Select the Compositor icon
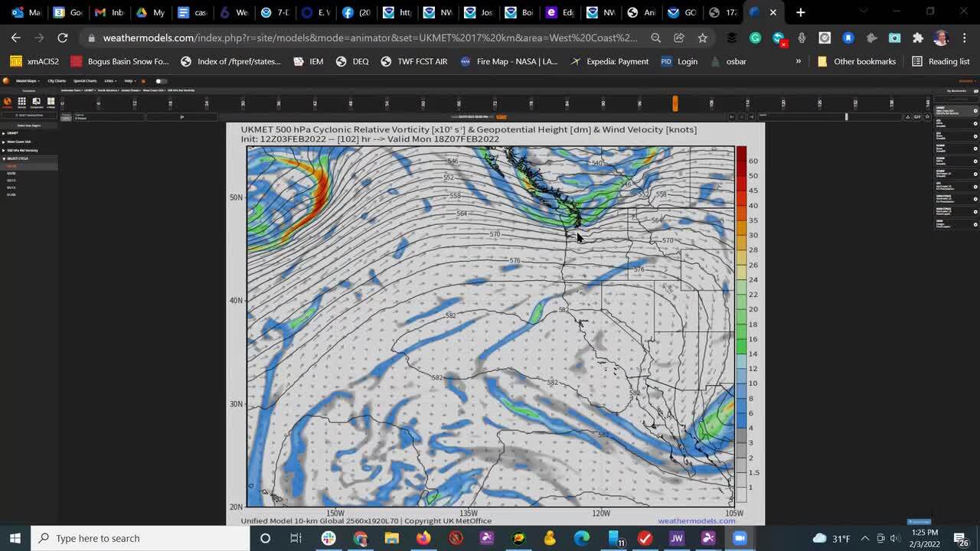Image resolution: width=980 pixels, height=551 pixels. (36, 100)
